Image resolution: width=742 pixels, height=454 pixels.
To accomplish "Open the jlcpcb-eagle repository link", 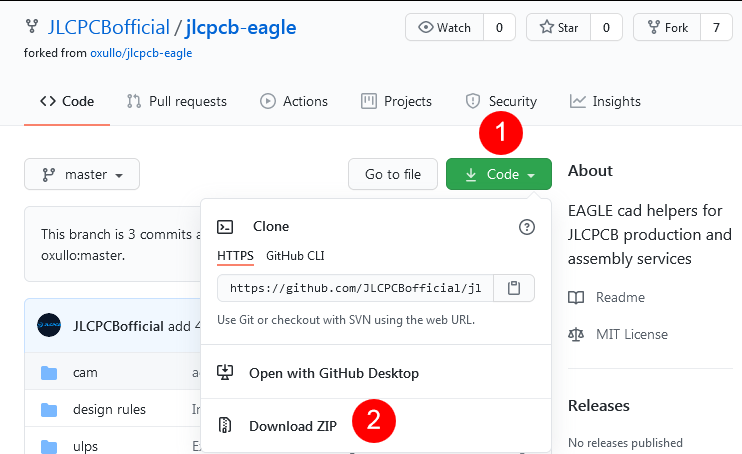I will [x=241, y=27].
